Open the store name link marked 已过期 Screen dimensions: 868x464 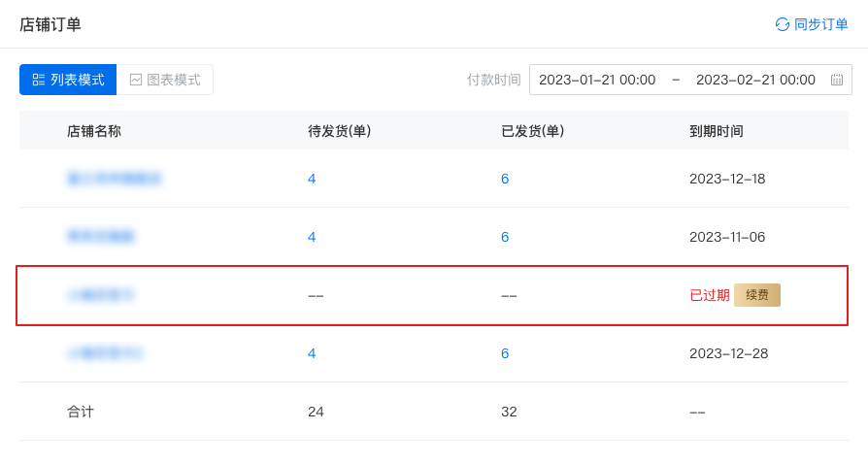(100, 295)
